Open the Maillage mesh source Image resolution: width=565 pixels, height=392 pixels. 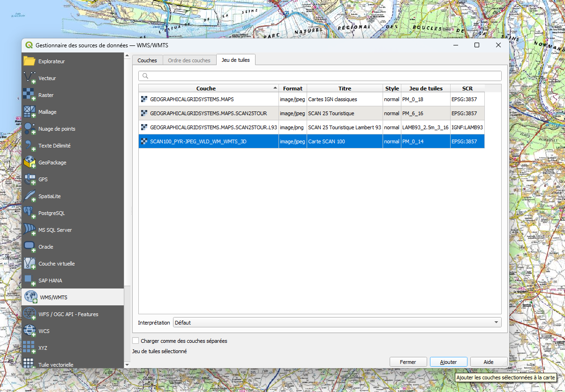pyautogui.click(x=30, y=112)
